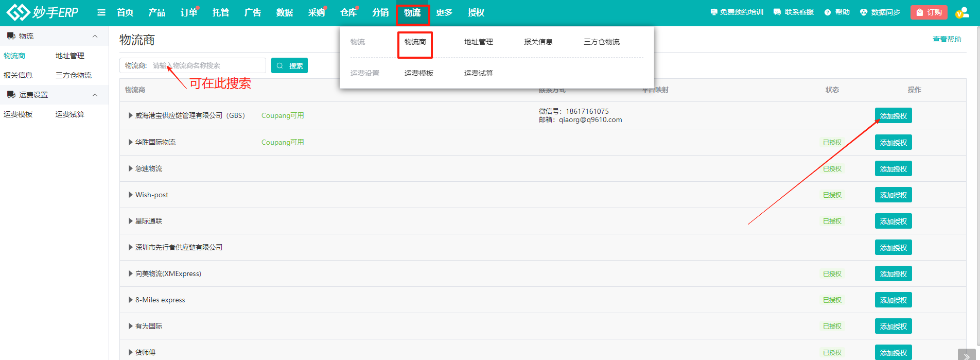The width and height of the screenshot is (980, 360).
Task: Expand the 8-Miles express row
Action: point(130,300)
